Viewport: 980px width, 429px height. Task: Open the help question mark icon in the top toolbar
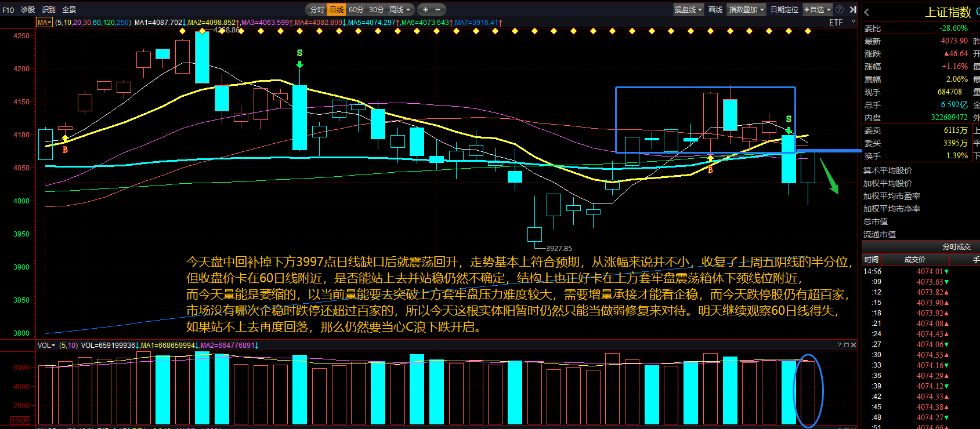pyautogui.click(x=840, y=9)
